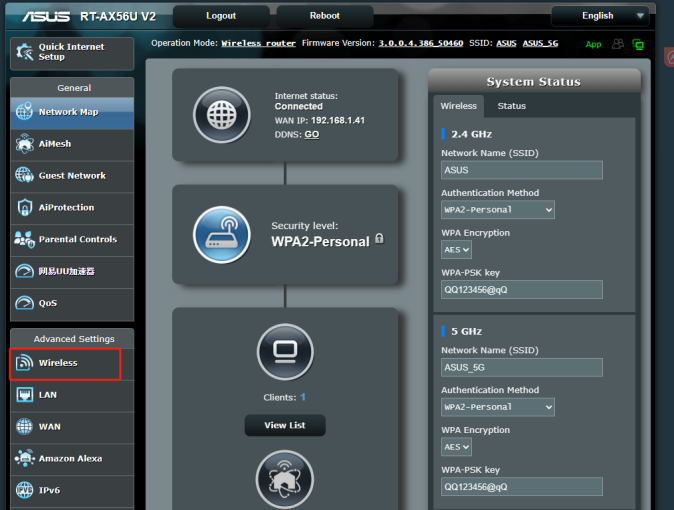This screenshot has width=674, height=510.
Task: Open LAN advanced settings
Action: pyautogui.click(x=72, y=395)
